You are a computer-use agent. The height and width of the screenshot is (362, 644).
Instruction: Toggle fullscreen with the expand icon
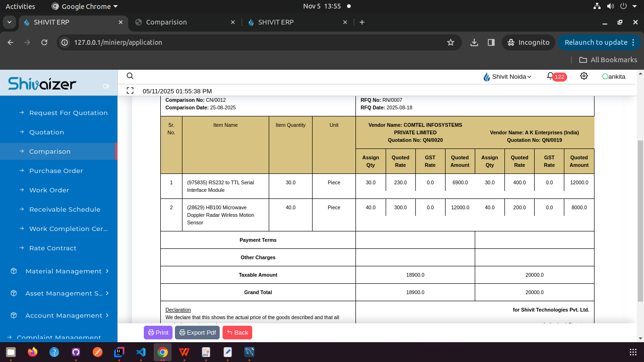pyautogui.click(x=130, y=91)
